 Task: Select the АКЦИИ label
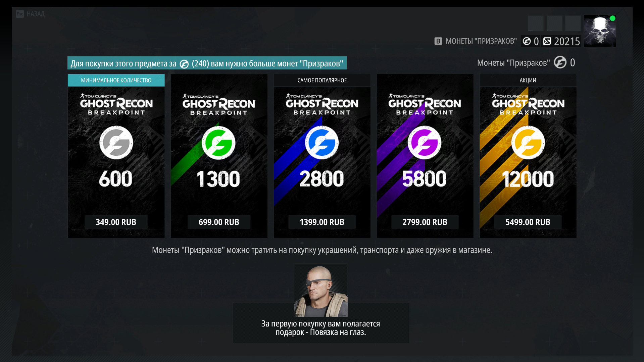[528, 80]
